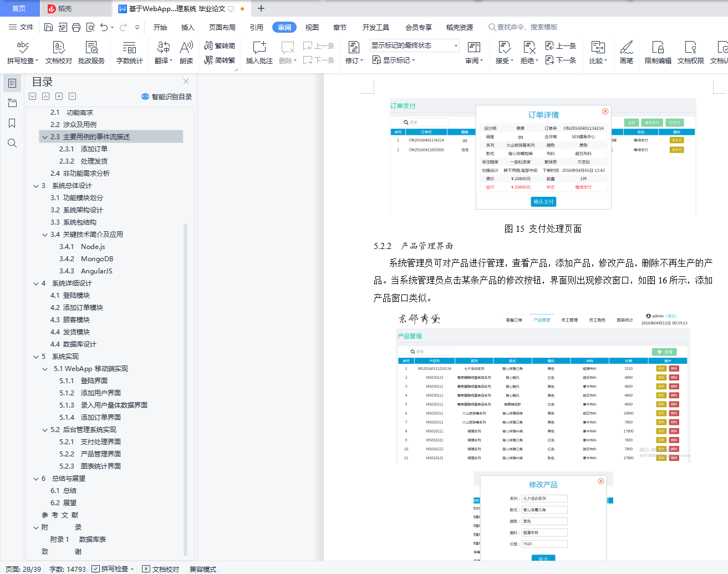Close the 目录 outline panel
The width and height of the screenshot is (728, 574).
coord(186,82)
